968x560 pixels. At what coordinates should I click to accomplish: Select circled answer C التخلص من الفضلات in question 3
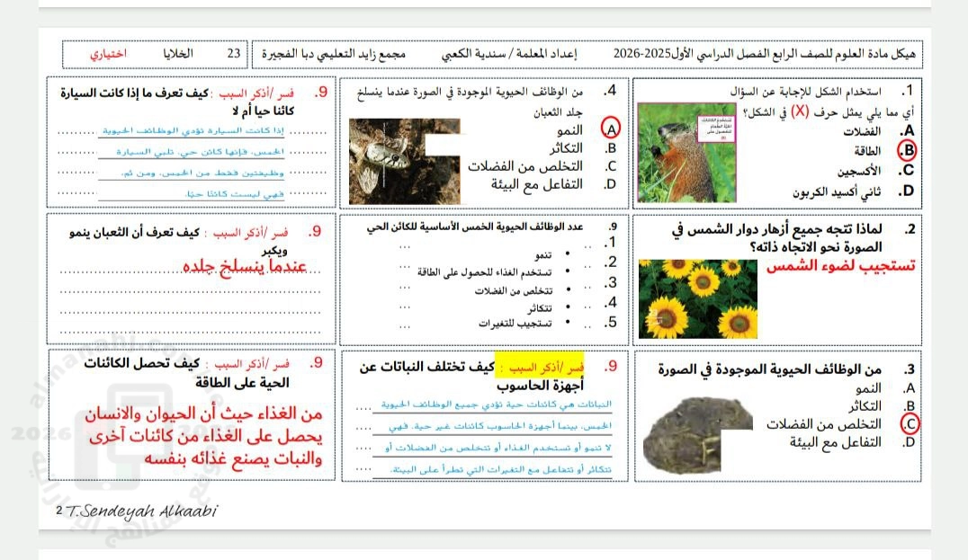pyautogui.click(x=909, y=423)
